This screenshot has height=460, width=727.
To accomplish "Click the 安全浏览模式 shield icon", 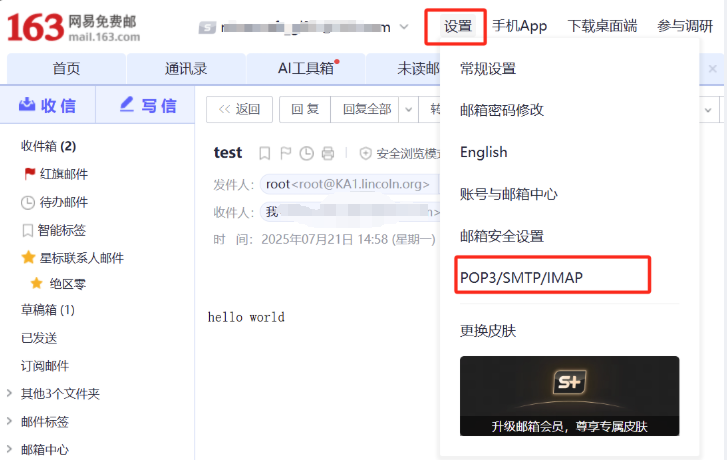I will click(365, 153).
